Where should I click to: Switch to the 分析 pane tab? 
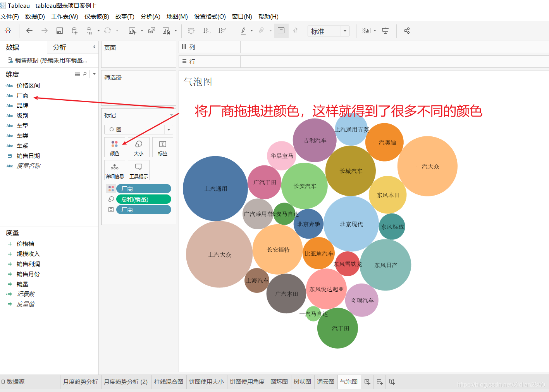click(60, 47)
